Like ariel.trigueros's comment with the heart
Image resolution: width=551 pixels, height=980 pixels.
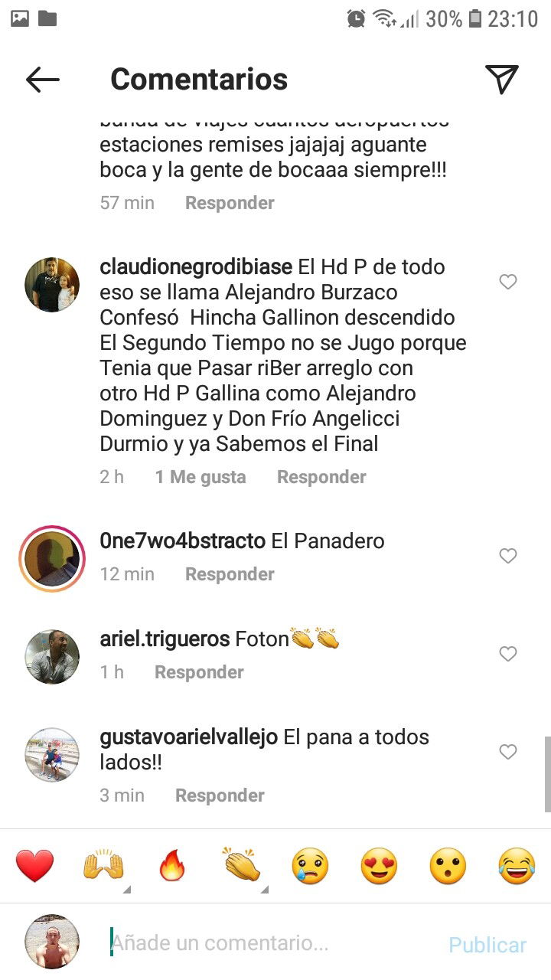508,654
